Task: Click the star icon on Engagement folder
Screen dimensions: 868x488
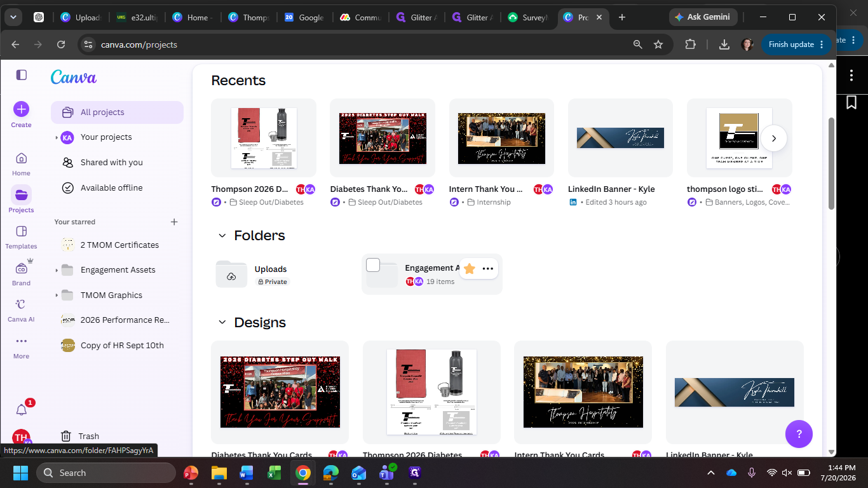Action: [470, 269]
